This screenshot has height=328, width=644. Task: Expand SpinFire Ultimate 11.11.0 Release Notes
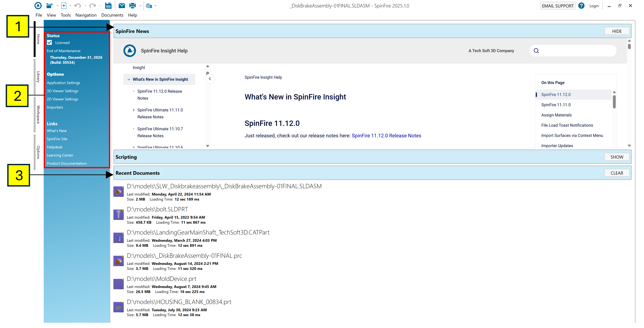point(134,110)
